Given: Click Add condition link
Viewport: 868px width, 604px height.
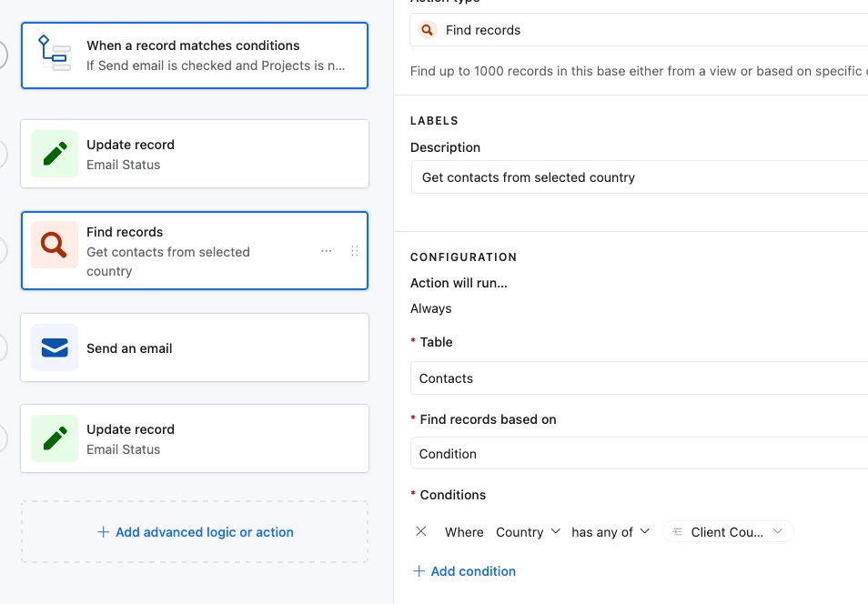Looking at the screenshot, I should tap(464, 571).
